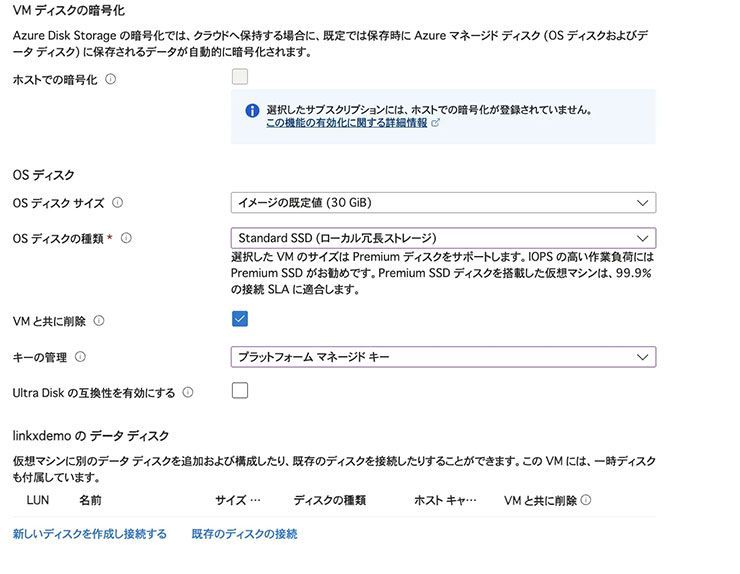
Task: Click 新しいディスクを作成し接続する link
Action: tap(90, 534)
